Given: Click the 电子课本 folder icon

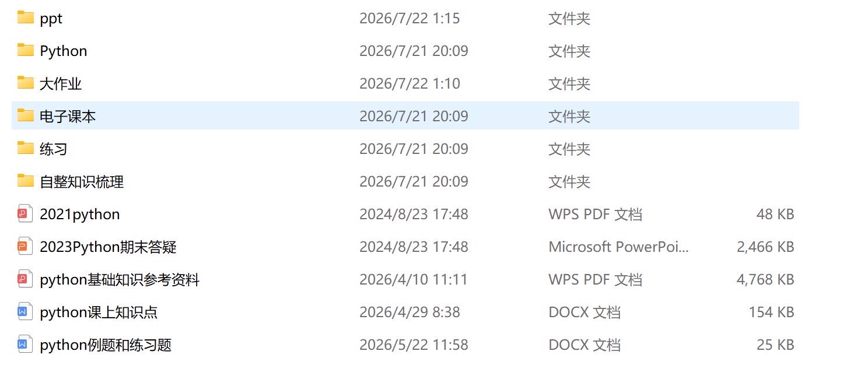Looking at the screenshot, I should [25, 115].
